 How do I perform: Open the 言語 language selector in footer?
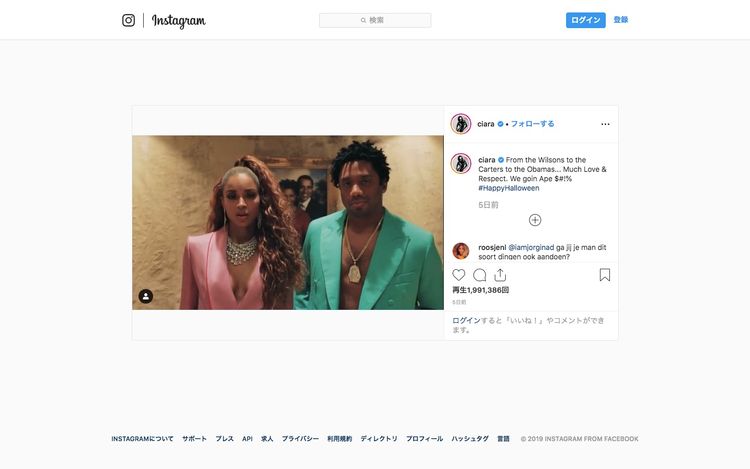pyautogui.click(x=503, y=439)
